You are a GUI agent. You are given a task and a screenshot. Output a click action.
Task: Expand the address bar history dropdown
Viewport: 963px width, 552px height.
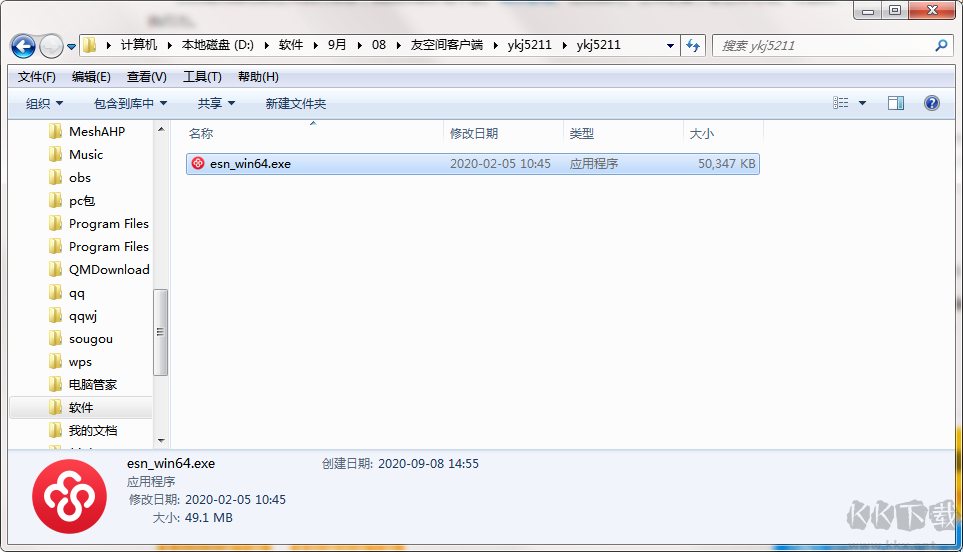tap(670, 46)
